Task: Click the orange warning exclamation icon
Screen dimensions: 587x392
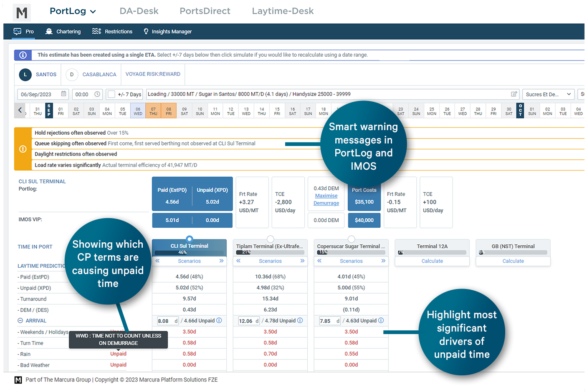Action: click(x=23, y=149)
